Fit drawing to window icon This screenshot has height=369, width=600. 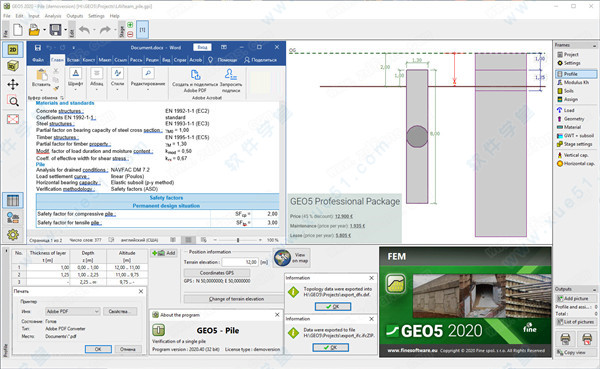click(x=13, y=119)
